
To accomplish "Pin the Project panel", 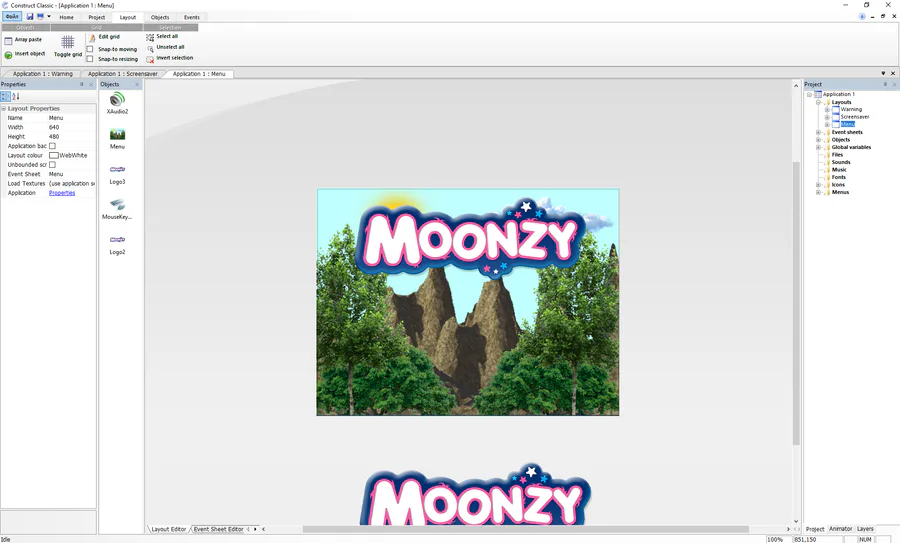I will tap(885, 84).
